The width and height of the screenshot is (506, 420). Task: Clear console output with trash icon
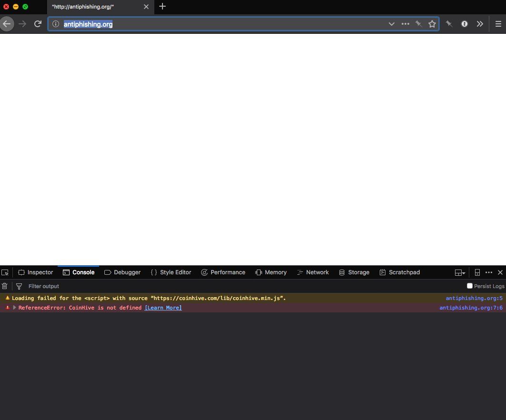click(x=4, y=286)
